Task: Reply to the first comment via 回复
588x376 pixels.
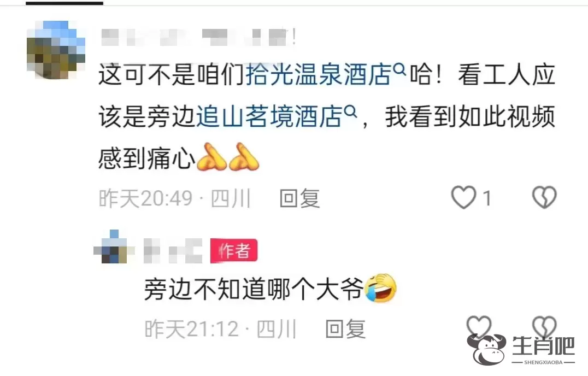Action: [299, 198]
